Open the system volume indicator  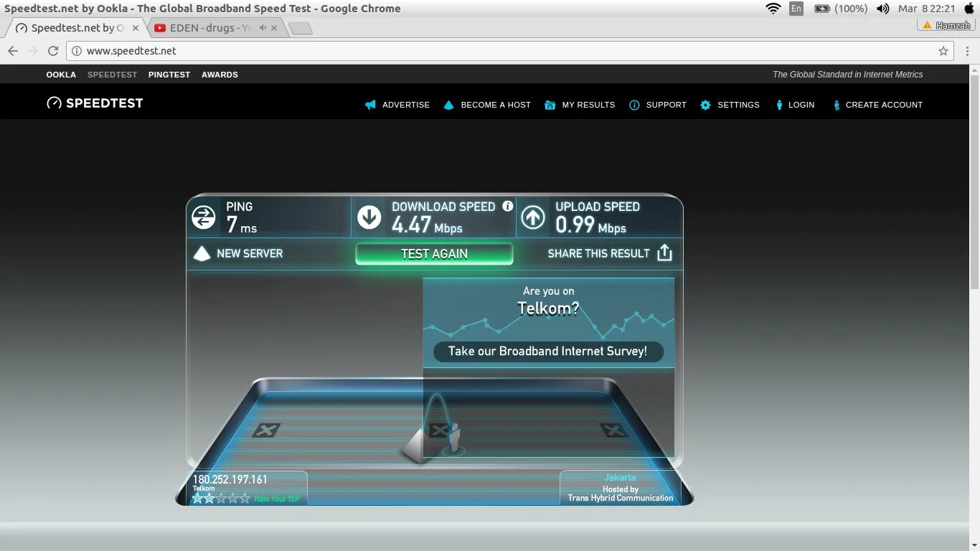tap(883, 9)
